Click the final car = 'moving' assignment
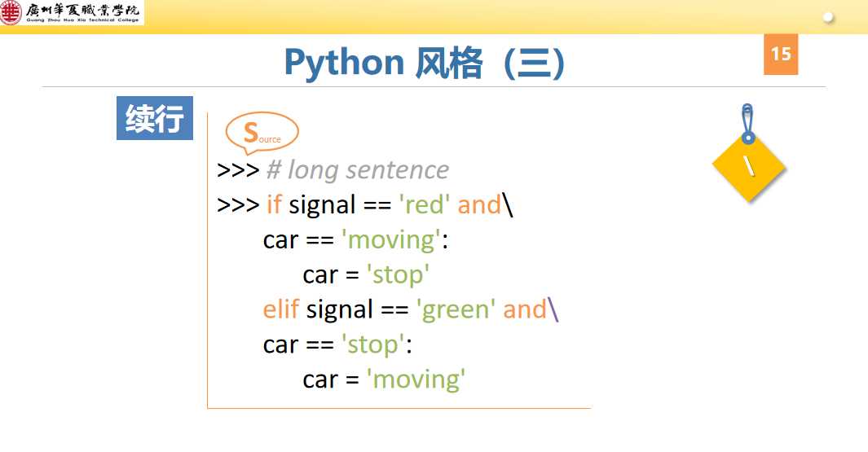The height and width of the screenshot is (452, 868). click(384, 380)
